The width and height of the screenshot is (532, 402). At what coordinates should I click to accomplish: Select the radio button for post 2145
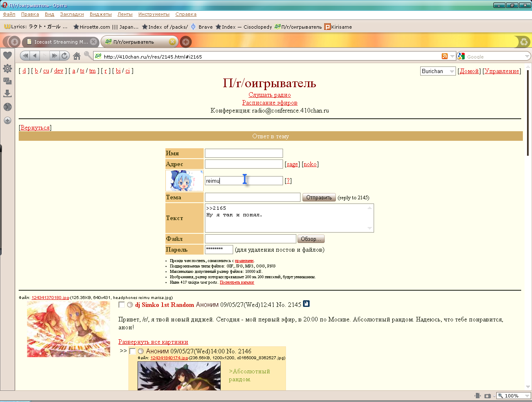[130, 305]
